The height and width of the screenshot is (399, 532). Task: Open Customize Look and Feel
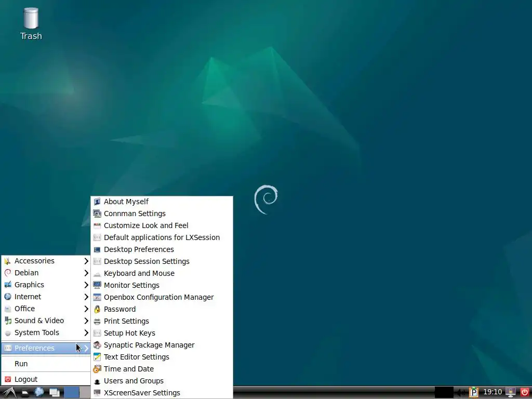click(162, 225)
